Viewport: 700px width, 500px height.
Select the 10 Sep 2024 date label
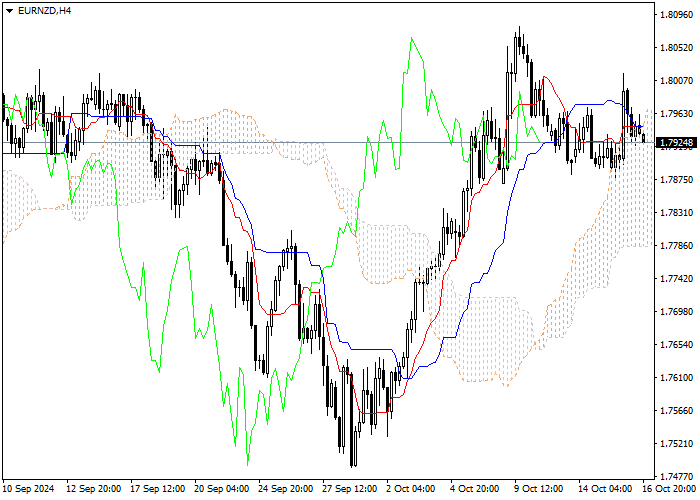pyautogui.click(x=29, y=489)
